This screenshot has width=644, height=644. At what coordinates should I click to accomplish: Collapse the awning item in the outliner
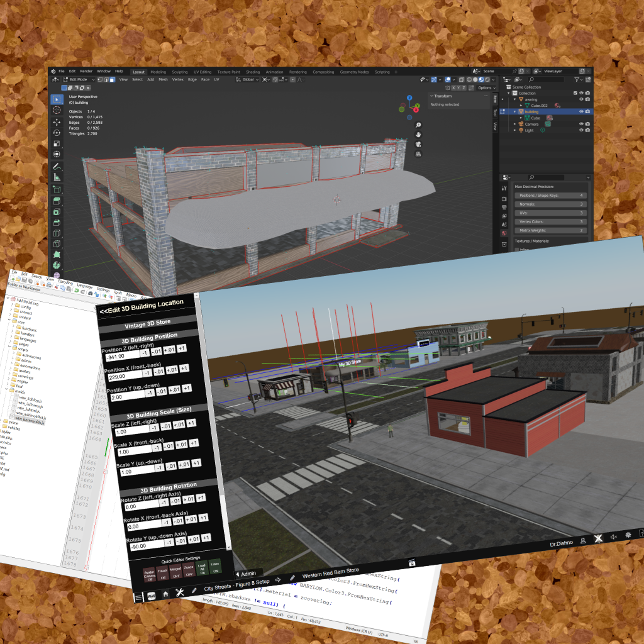point(514,99)
